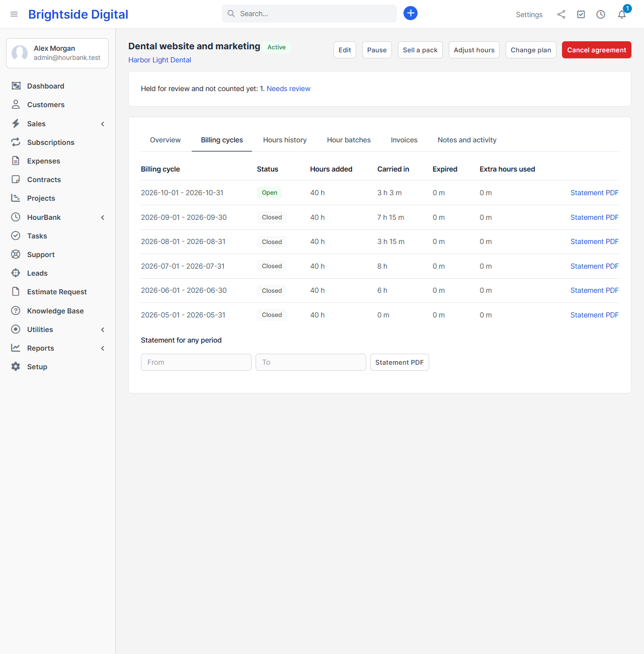Switch to the Hour batches tab
This screenshot has width=644, height=654.
(x=349, y=140)
